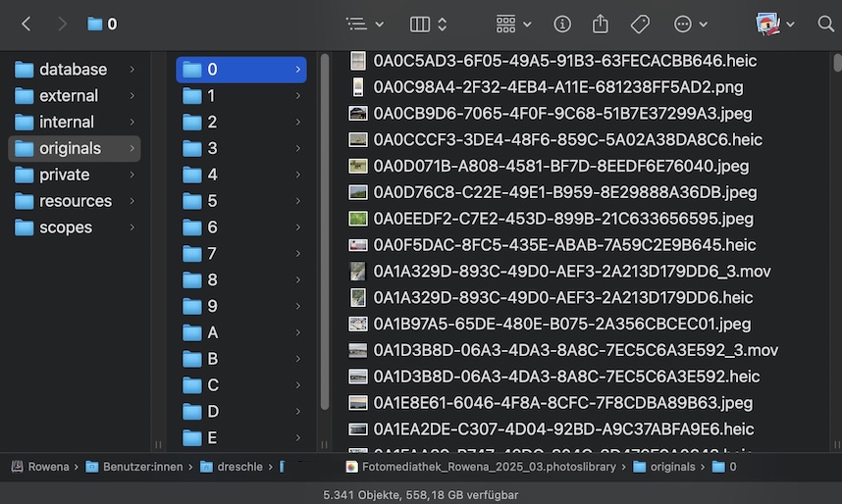Viewport: 842px width, 504px height.
Task: Click Benutzer:innen in the path bar
Action: 142,467
